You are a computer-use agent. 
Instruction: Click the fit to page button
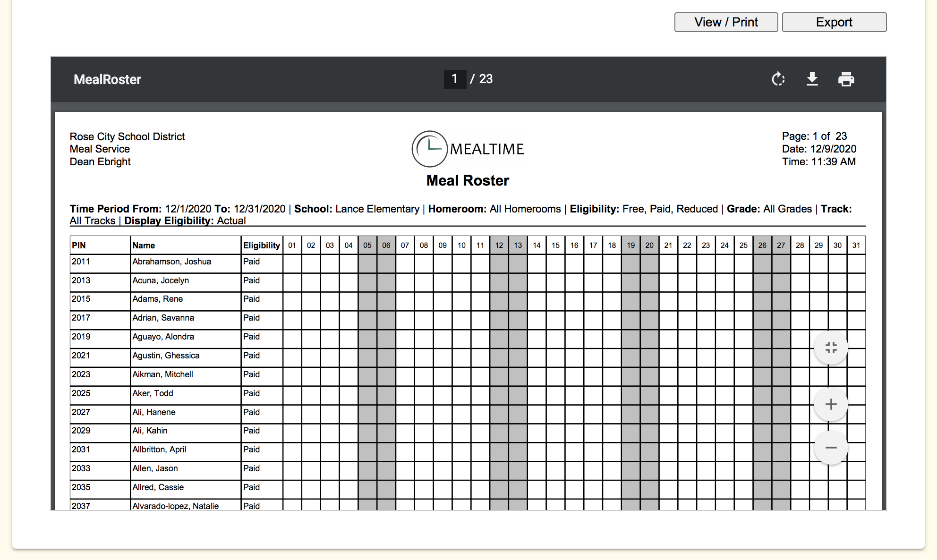click(x=831, y=348)
